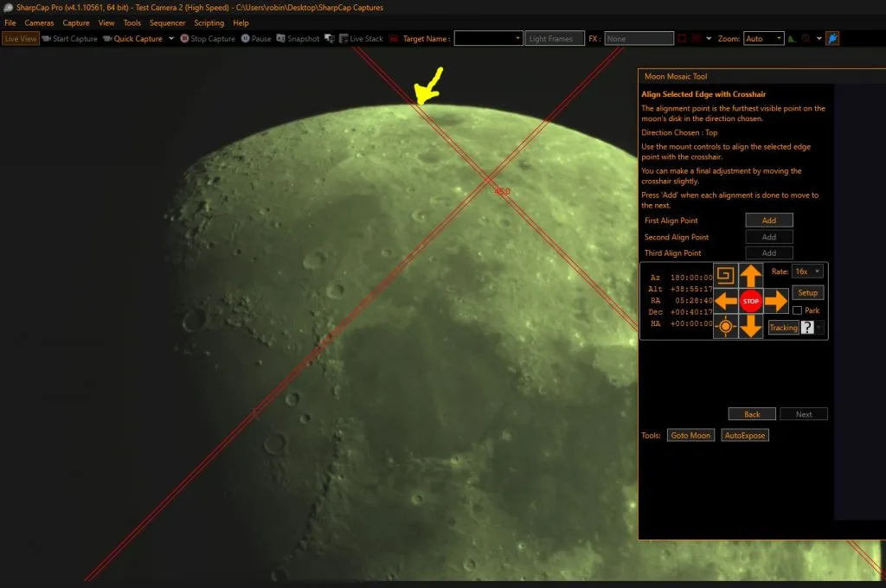Click the AutoExpose tool button
This screenshot has height=588, width=886.
(x=745, y=436)
